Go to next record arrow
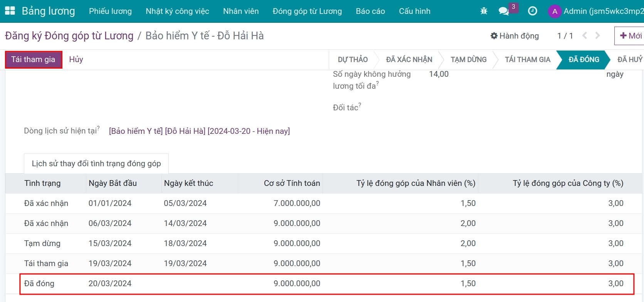Viewport: 644px width, 302px height. pyautogui.click(x=598, y=36)
